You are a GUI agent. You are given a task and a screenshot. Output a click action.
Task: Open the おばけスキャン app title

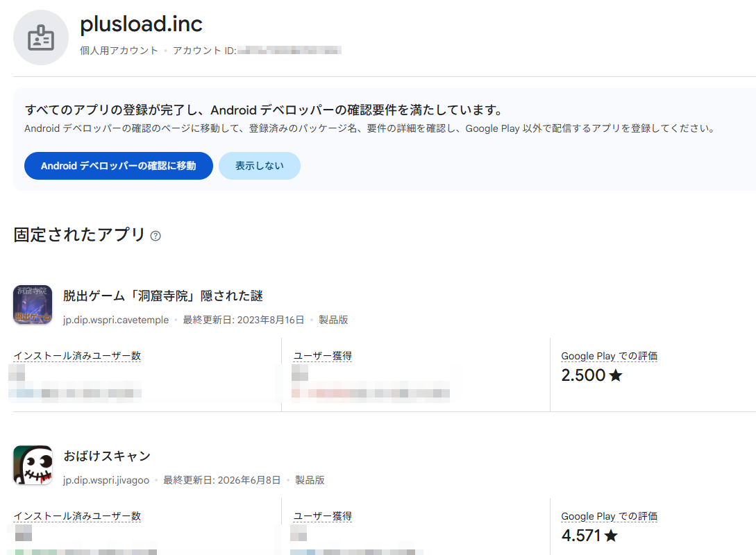click(107, 456)
